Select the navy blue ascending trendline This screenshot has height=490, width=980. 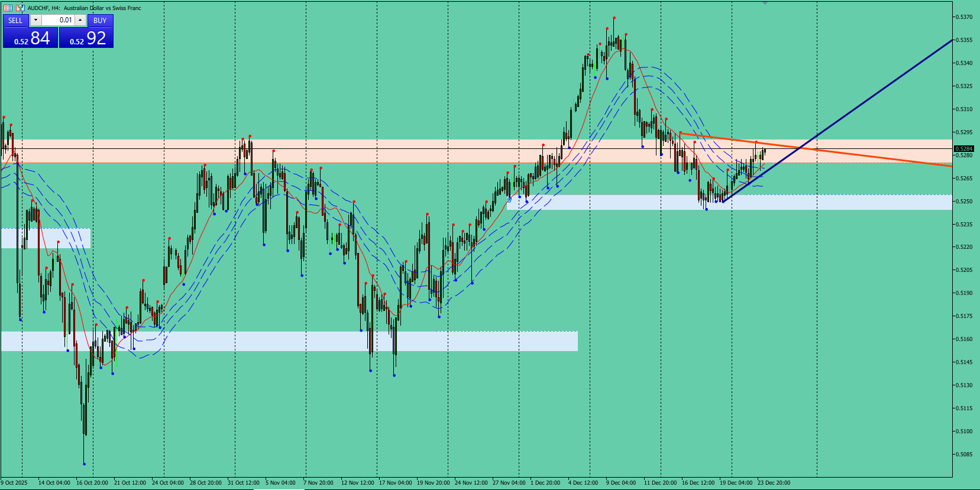pos(887,86)
